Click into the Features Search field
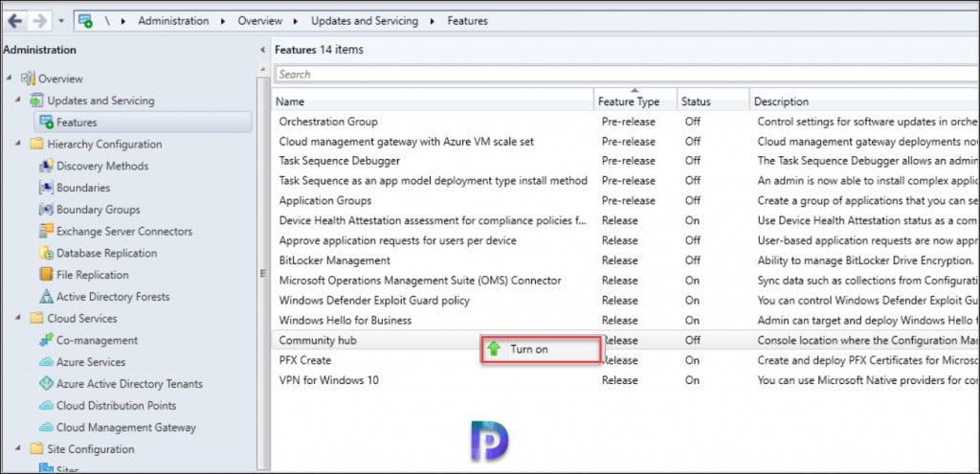The image size is (980, 474). point(627,74)
